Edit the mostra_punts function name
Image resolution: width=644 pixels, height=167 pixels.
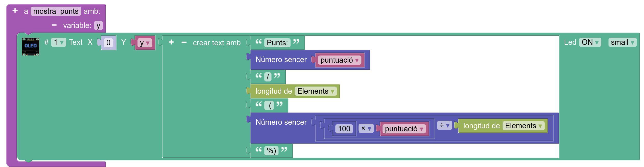[56, 11]
